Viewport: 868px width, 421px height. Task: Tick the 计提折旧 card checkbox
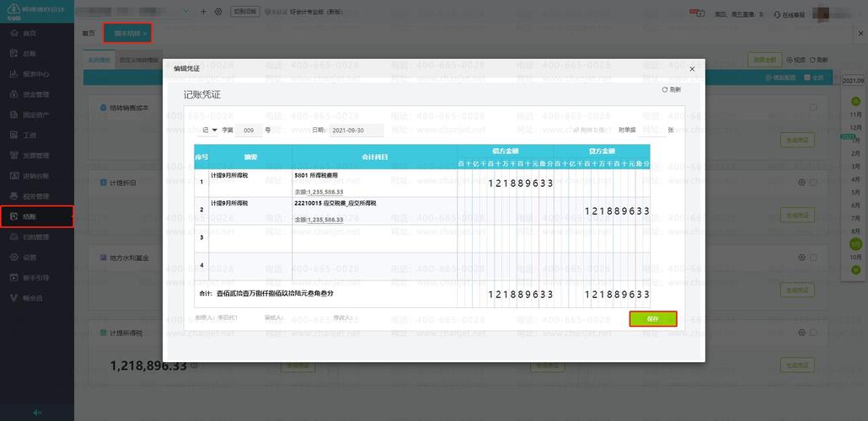point(813,182)
